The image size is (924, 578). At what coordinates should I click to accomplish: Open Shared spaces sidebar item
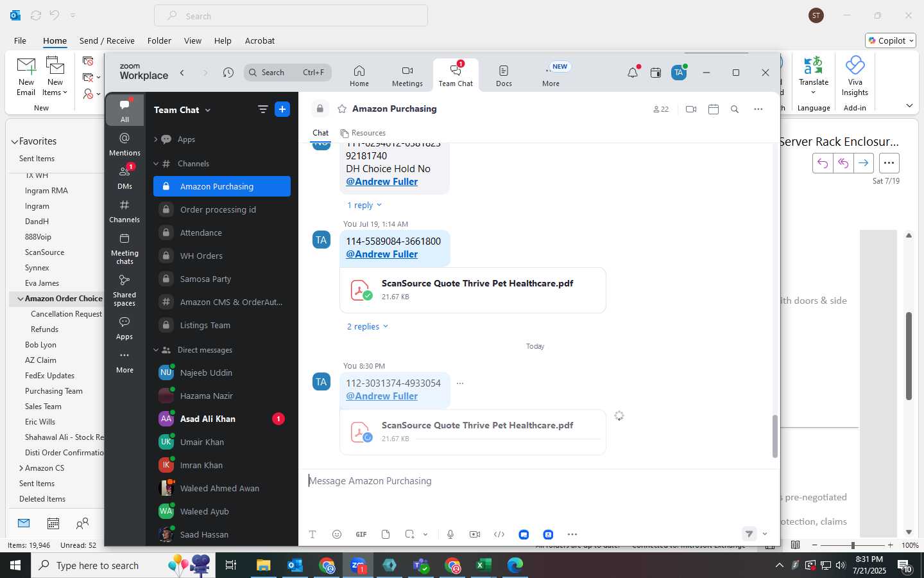coord(124,290)
